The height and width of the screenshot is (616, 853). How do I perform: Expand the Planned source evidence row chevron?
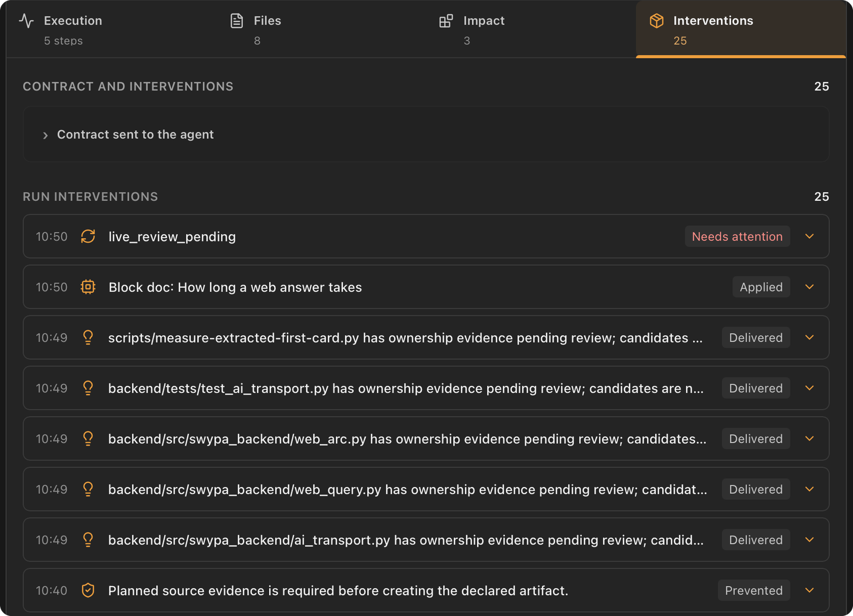coord(809,590)
